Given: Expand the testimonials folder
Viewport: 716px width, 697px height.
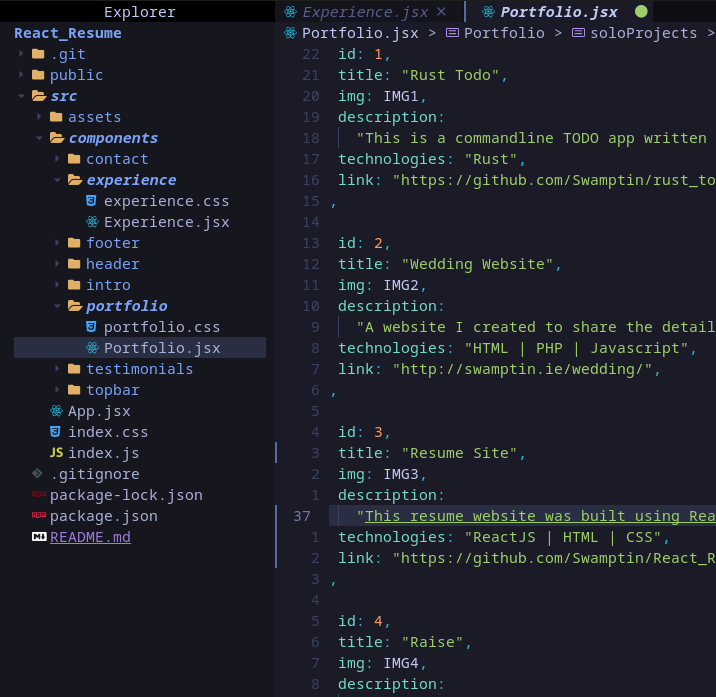Looking at the screenshot, I should click(x=58, y=369).
